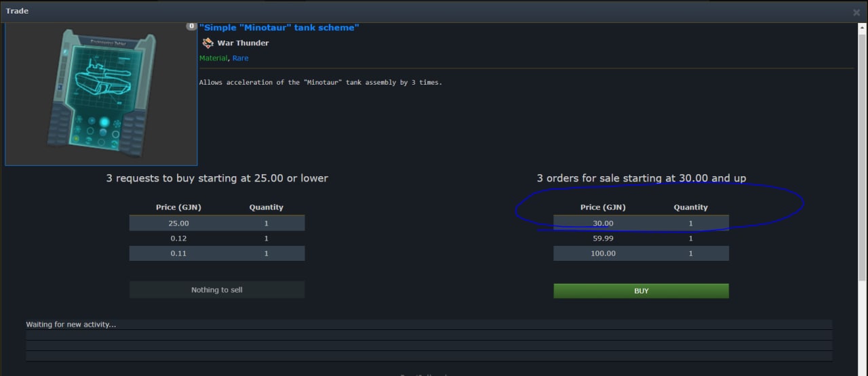Image resolution: width=868 pixels, height=376 pixels.
Task: Select the 0.12 buy request row
Action: pyautogui.click(x=217, y=238)
